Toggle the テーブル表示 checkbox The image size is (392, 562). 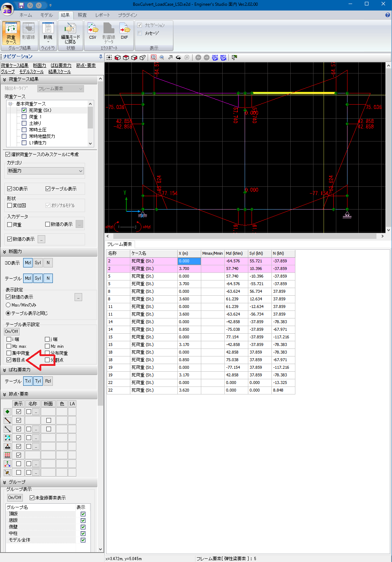(48, 189)
